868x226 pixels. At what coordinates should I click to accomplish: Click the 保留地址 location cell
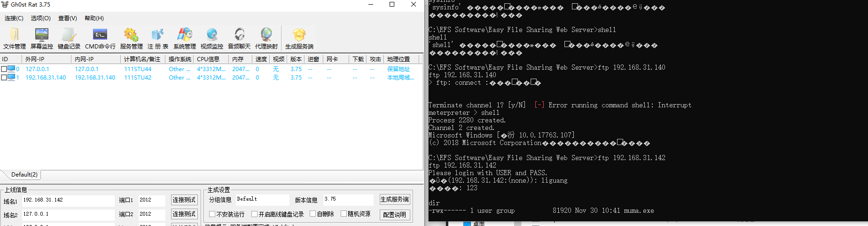[x=399, y=69]
